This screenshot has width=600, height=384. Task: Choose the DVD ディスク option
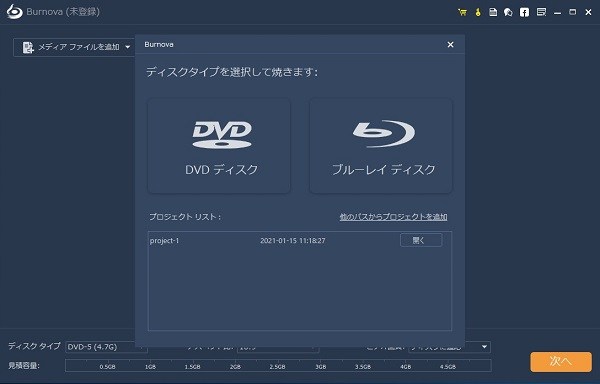[219, 146]
